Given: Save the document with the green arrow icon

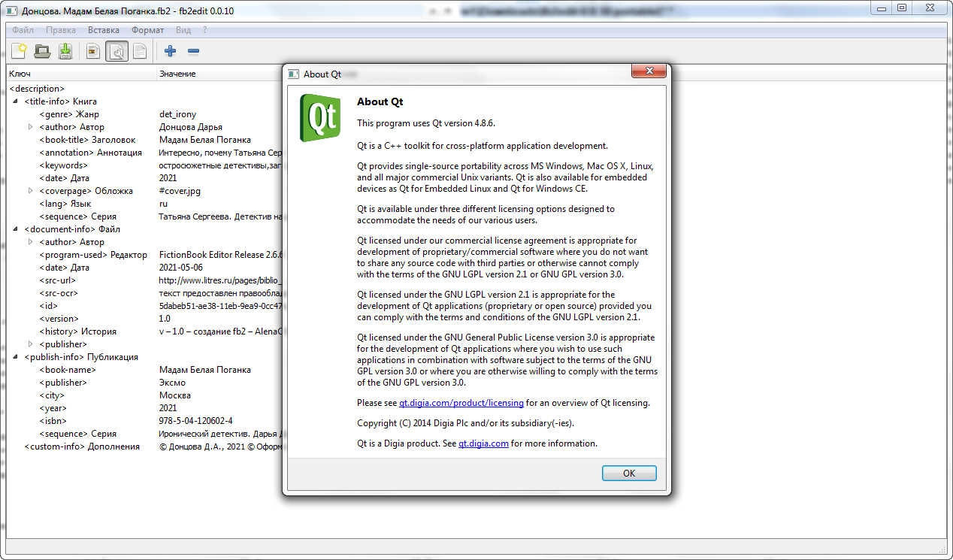Looking at the screenshot, I should click(x=65, y=51).
